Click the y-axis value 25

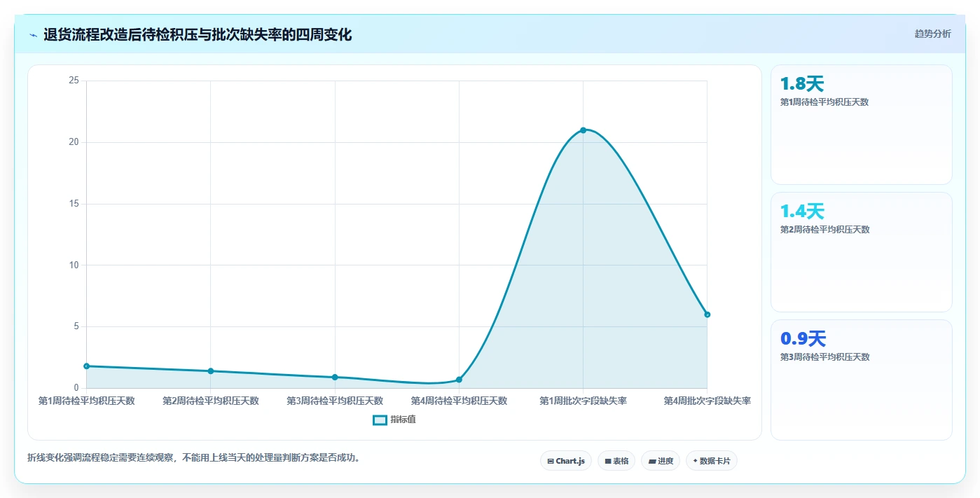(74, 81)
